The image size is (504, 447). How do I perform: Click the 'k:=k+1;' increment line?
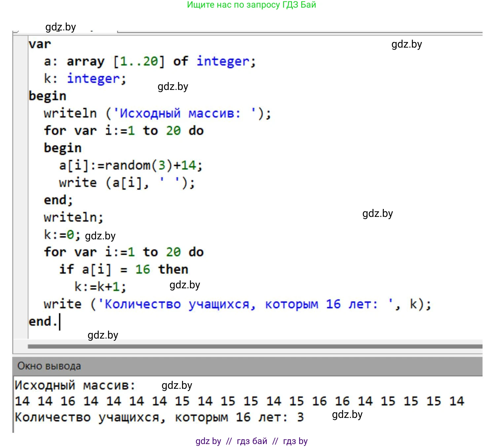(x=100, y=287)
